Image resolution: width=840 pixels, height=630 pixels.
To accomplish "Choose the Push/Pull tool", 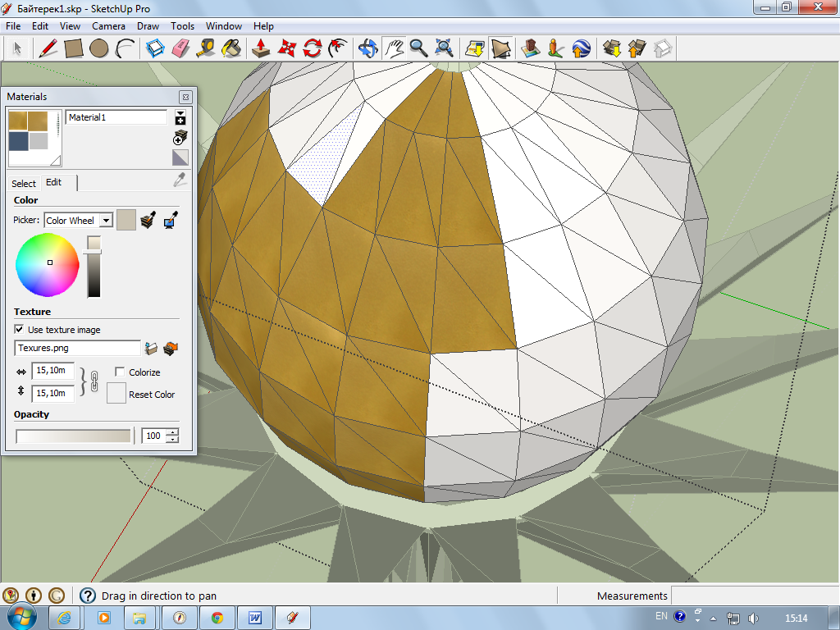I will [261, 48].
